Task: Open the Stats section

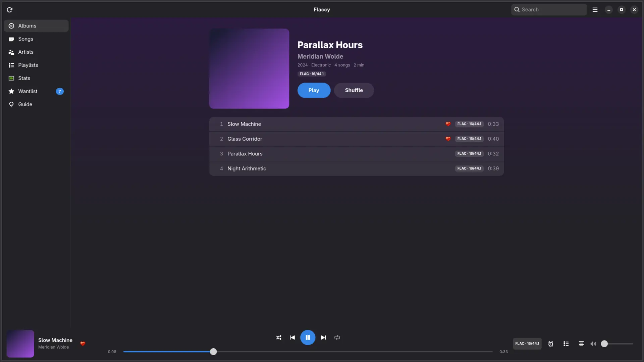Action: coord(36,78)
